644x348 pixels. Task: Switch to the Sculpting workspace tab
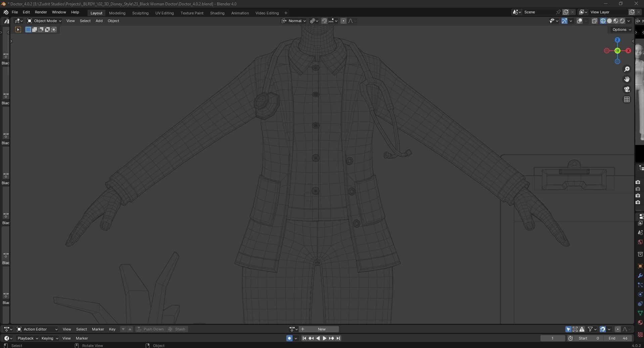point(140,13)
